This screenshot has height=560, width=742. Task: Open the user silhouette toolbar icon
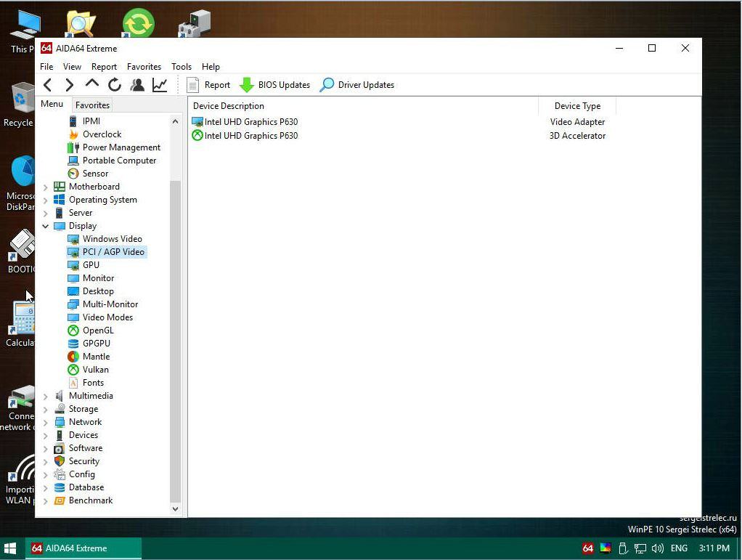coord(137,85)
